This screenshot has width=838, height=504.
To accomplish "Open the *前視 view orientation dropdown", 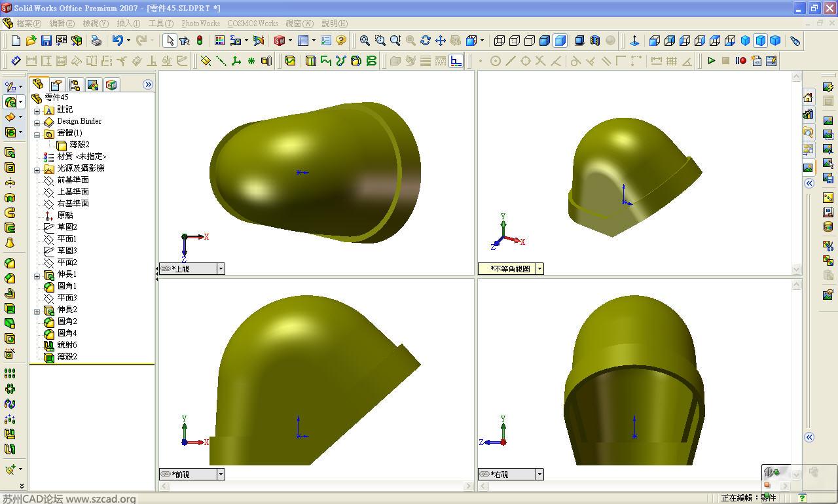I will (221, 475).
